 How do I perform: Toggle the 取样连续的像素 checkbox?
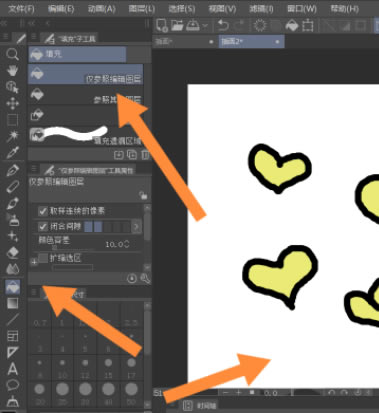42,211
